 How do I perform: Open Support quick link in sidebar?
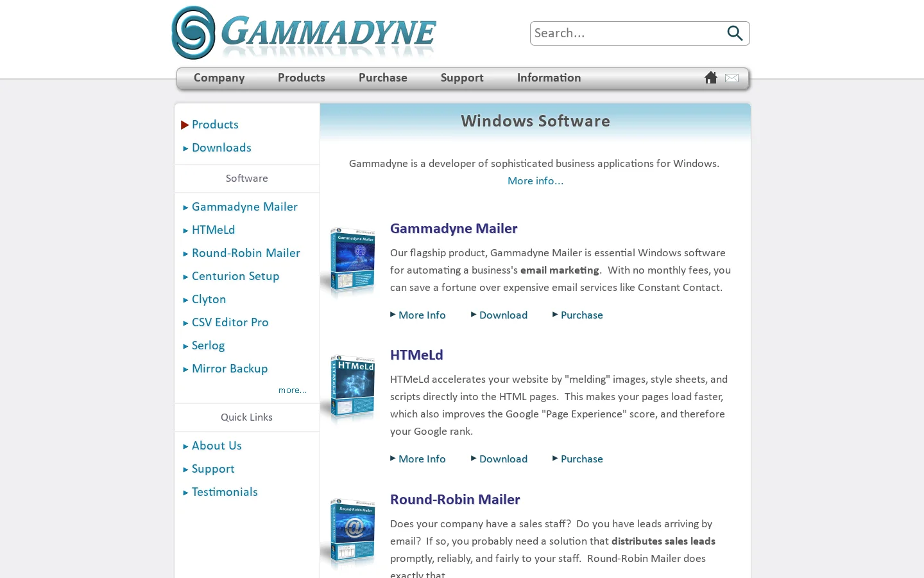[x=213, y=469]
